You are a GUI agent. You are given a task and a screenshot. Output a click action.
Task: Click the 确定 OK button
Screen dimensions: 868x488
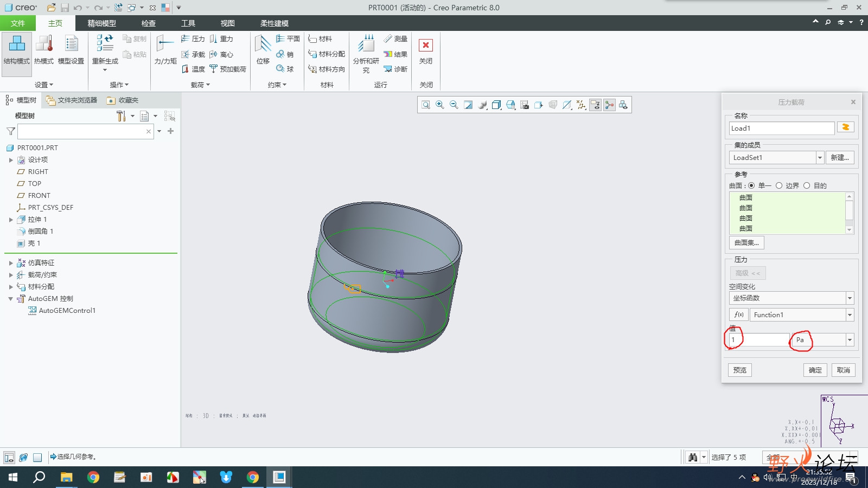tap(815, 370)
